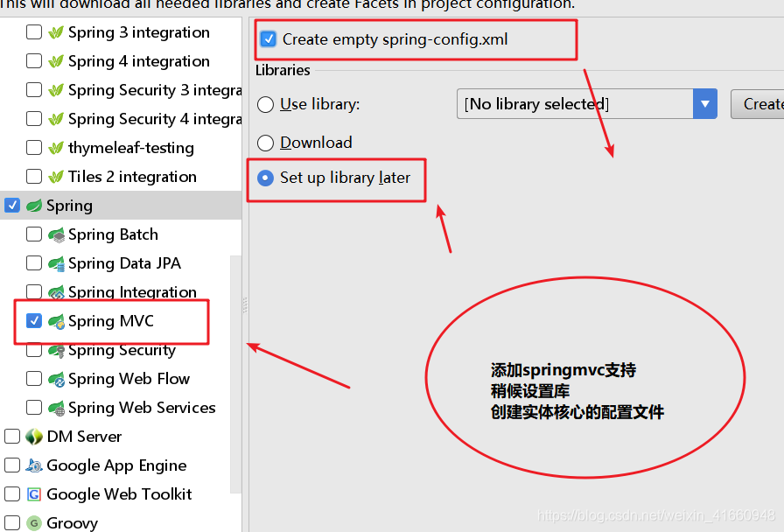
Task: Click the Groovy icon
Action: [x=34, y=523]
